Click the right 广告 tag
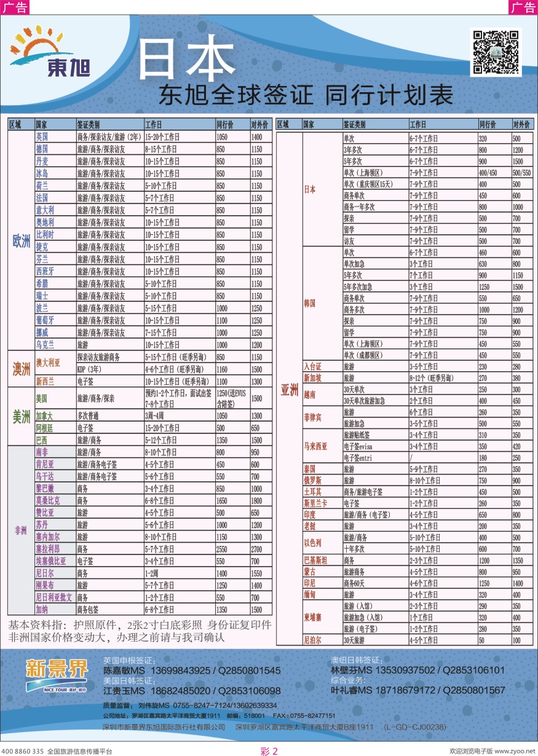This screenshot has height=756, width=538. pyautogui.click(x=523, y=7)
